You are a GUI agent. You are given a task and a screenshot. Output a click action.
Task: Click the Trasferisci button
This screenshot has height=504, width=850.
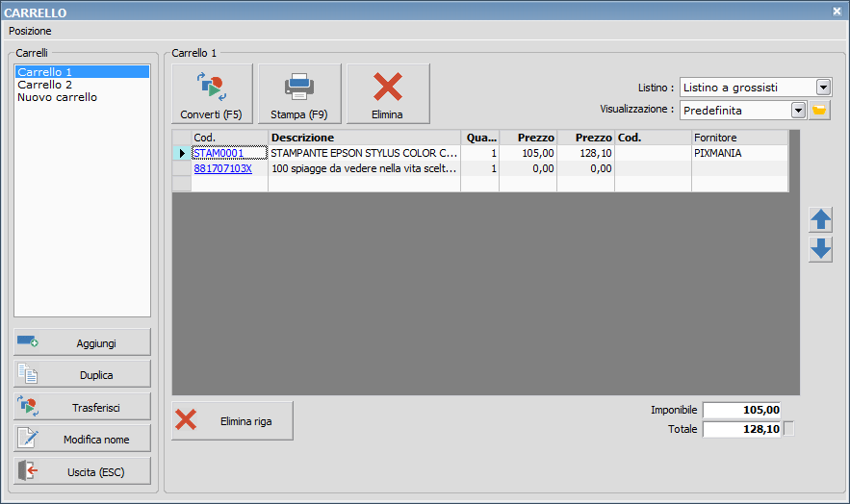82,407
